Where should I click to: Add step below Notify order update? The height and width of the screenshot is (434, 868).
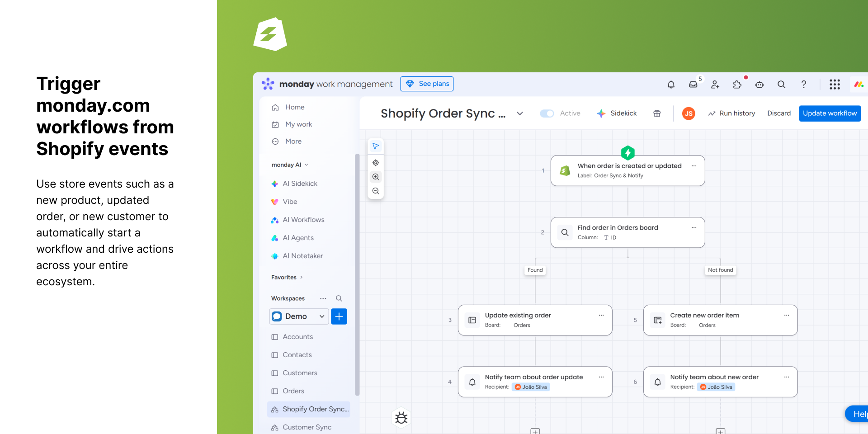pos(535,431)
